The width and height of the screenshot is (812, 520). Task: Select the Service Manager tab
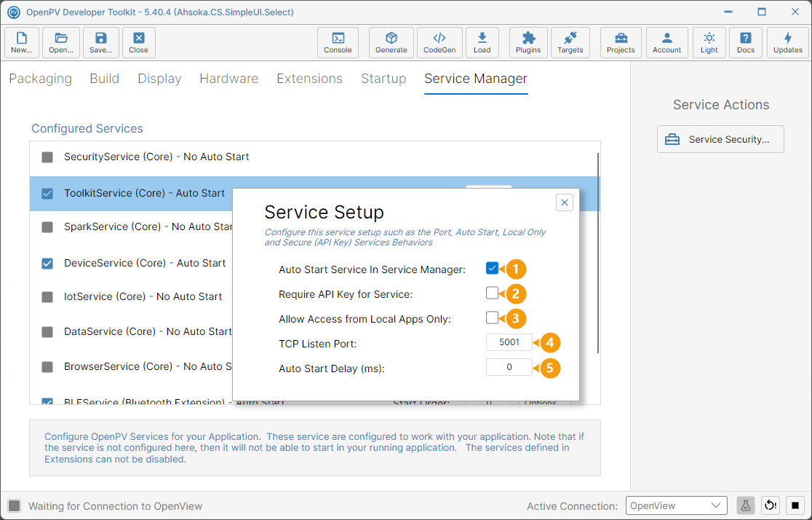[476, 79]
